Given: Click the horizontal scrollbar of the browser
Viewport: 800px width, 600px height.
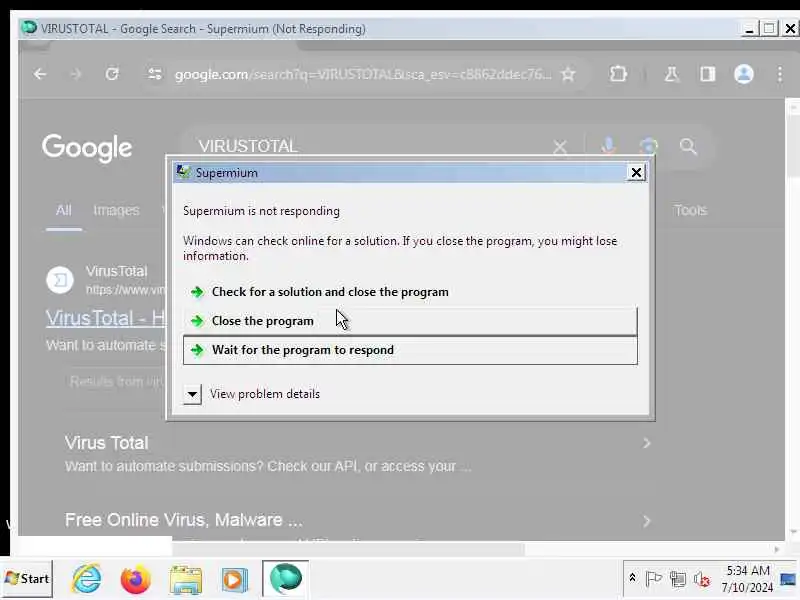Looking at the screenshot, I should click(x=348, y=549).
